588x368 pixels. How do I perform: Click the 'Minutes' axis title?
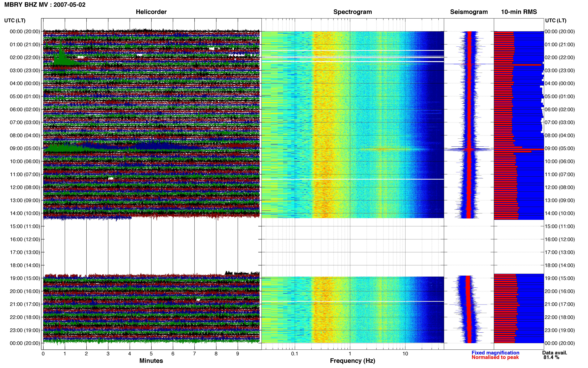[151, 361]
